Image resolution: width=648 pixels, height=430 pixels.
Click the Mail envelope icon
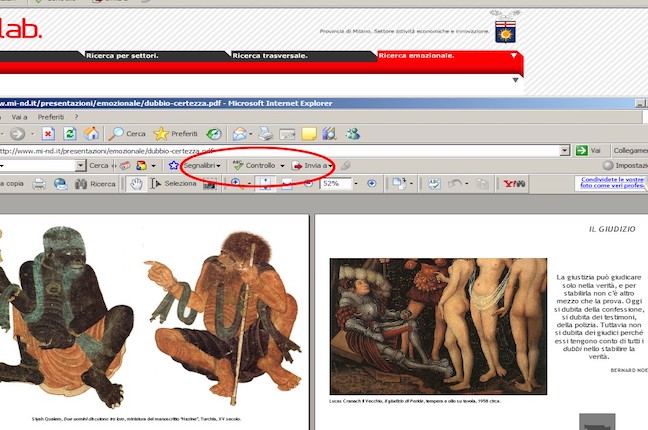(239, 134)
